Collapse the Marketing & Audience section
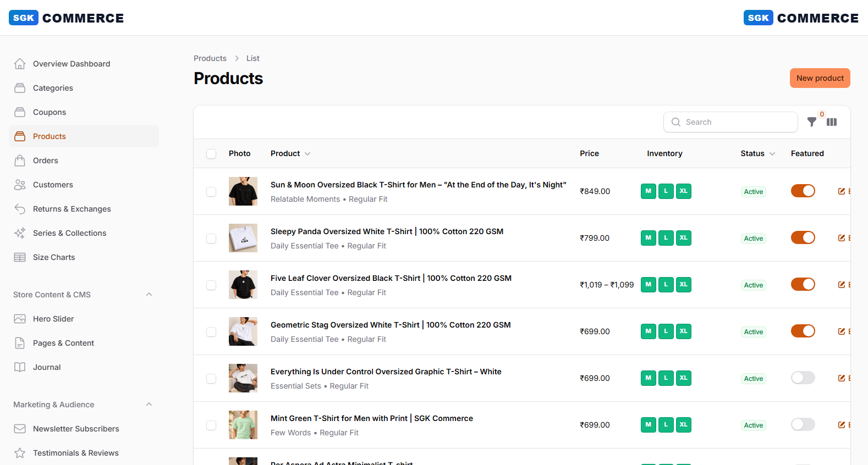Screen dimensions: 868x465 point(149,405)
